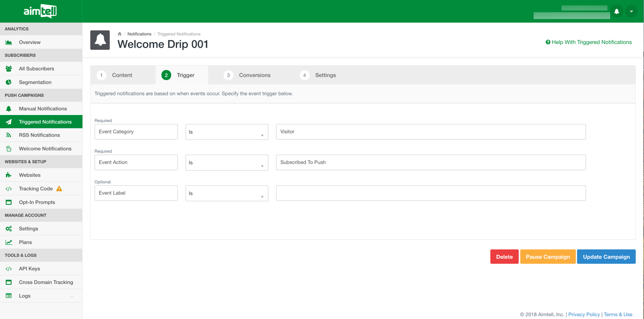This screenshot has width=644, height=319.
Task: Open the Event Category operator dropdown
Action: 227,132
